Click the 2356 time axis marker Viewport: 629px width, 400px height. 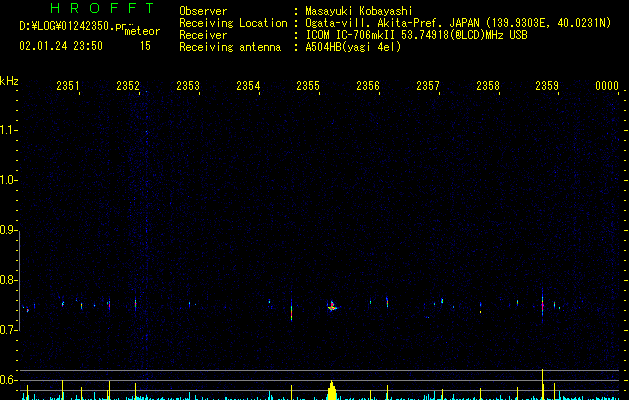[368, 86]
